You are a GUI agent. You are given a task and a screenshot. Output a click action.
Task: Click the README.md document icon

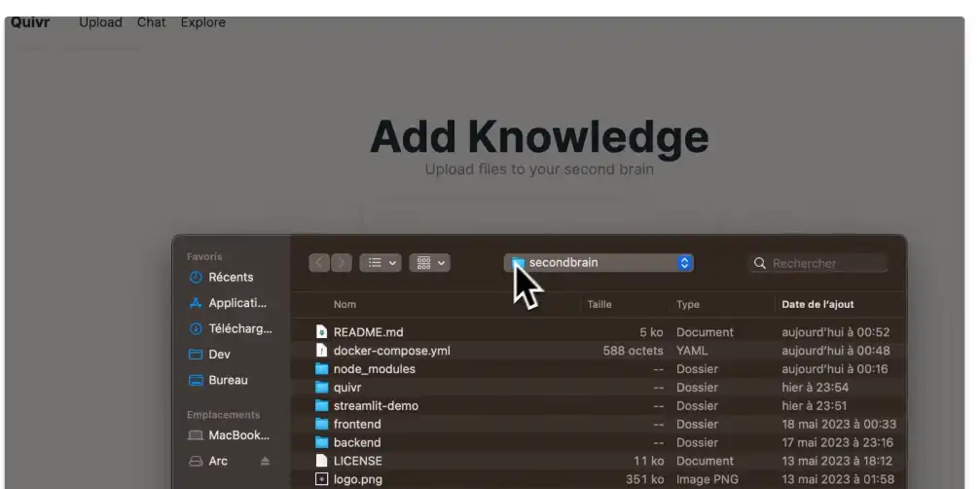click(x=321, y=332)
